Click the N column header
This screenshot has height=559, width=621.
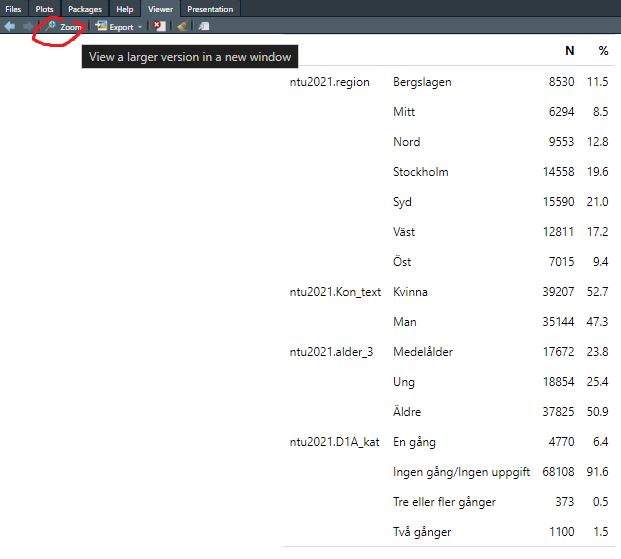pyautogui.click(x=570, y=51)
